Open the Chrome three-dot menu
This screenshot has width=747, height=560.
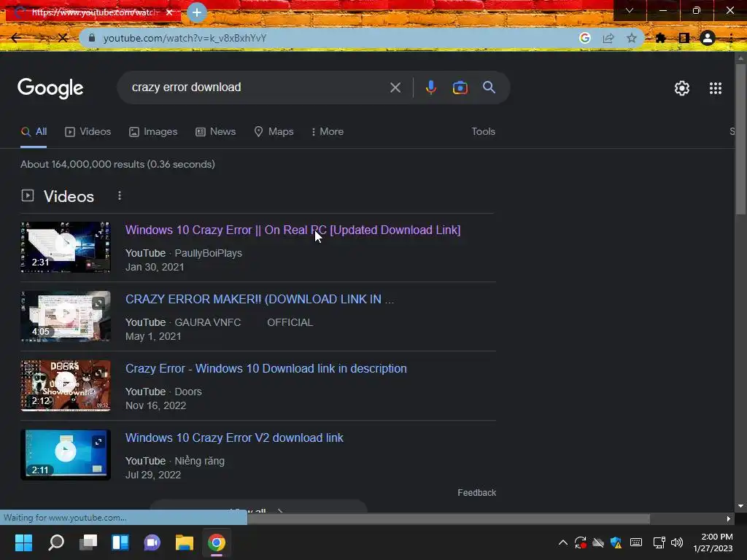coord(731,38)
